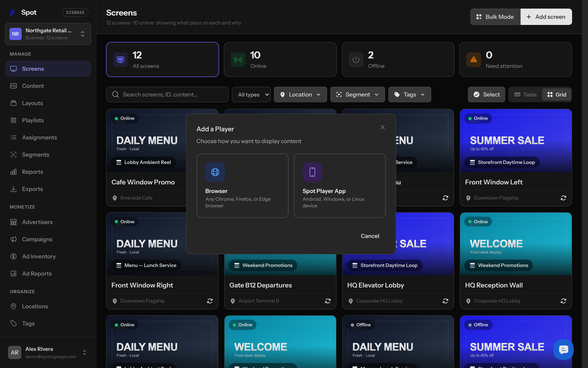Click the Offline power icon
588x368 pixels.
tap(356, 59)
